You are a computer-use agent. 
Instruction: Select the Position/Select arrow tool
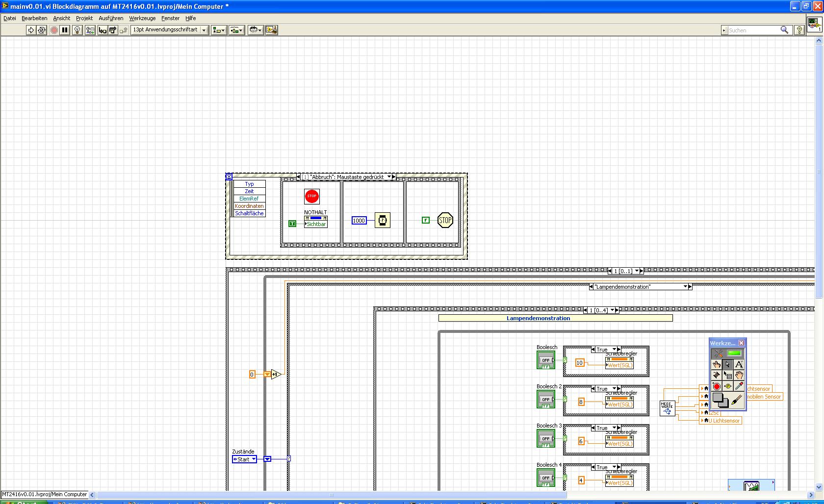tap(728, 364)
